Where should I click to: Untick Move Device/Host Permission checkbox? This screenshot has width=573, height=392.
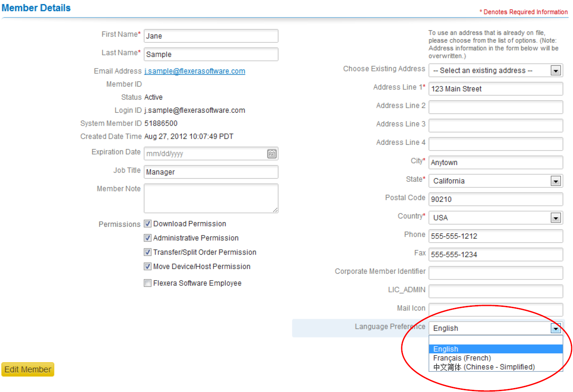(148, 266)
